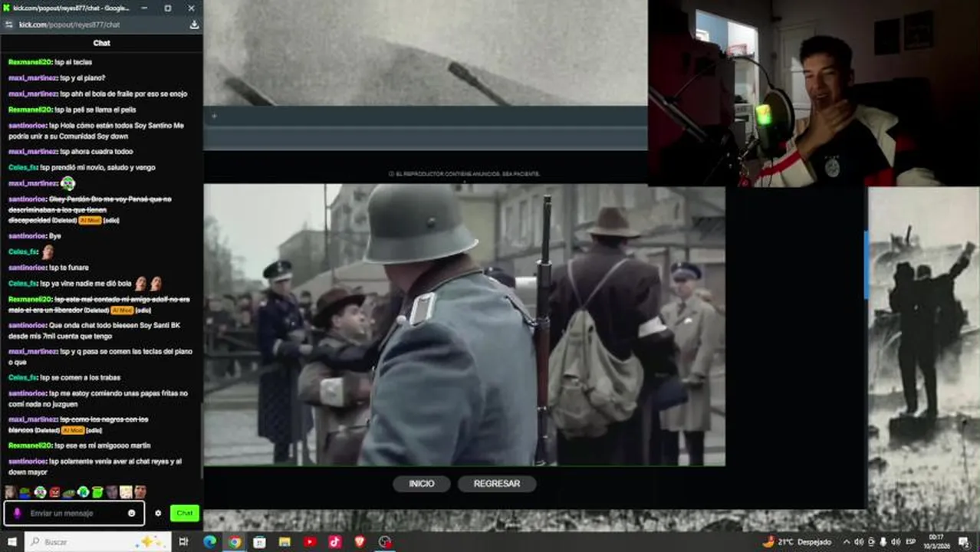Click the AI Mod badge on santinorios' deleted message
Image resolution: width=980 pixels, height=552 pixels.
[90, 220]
